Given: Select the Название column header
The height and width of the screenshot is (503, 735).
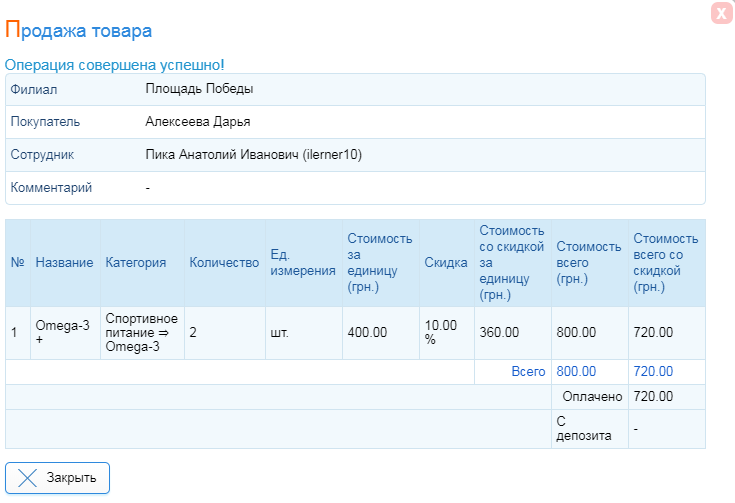Looking at the screenshot, I should coord(65,263).
